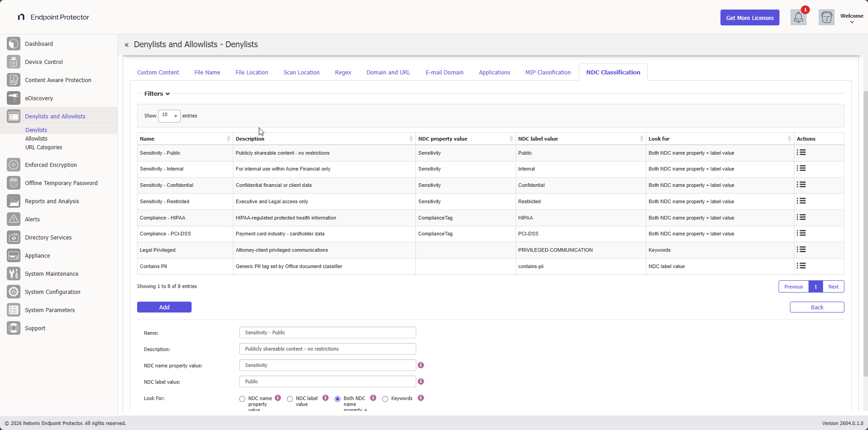The image size is (868, 430).
Task: Open the Dashboard sidebar icon
Action: click(14, 44)
